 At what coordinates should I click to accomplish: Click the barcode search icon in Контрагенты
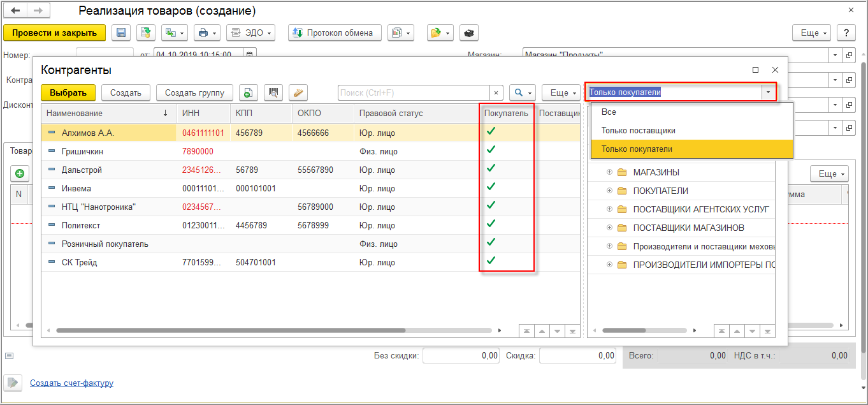point(273,92)
